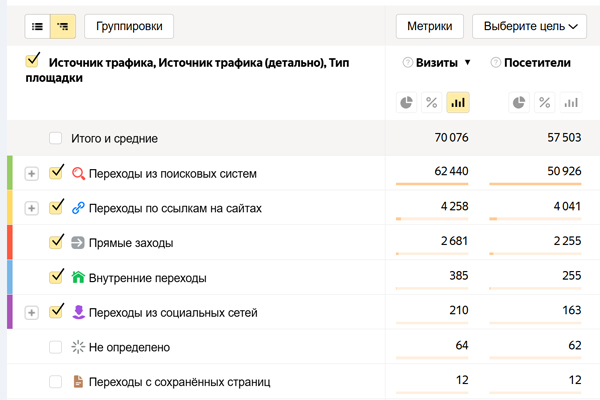Expand Переходы из поисковых систем row
Screen dimensions: 600x400
[x=31, y=173]
